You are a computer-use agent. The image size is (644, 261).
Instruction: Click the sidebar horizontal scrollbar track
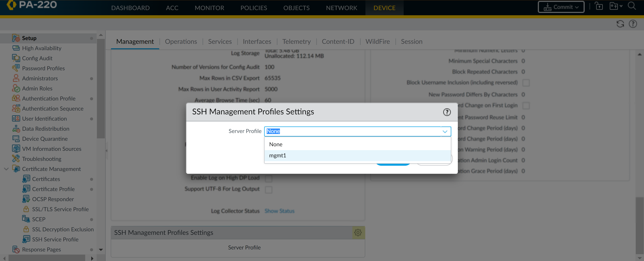click(47, 258)
